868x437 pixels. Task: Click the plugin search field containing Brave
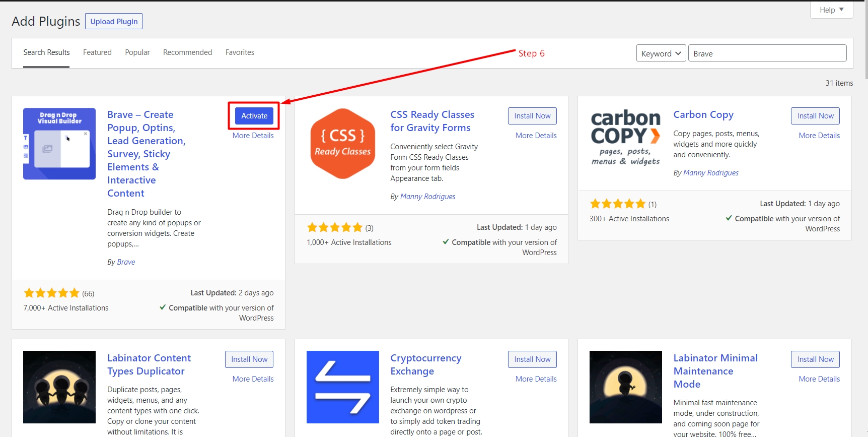tap(767, 53)
